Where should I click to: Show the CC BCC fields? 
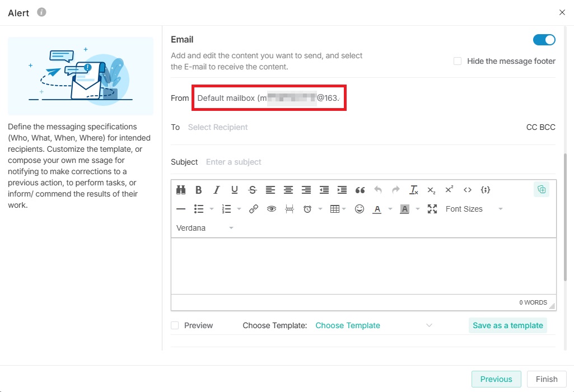pyautogui.click(x=540, y=127)
